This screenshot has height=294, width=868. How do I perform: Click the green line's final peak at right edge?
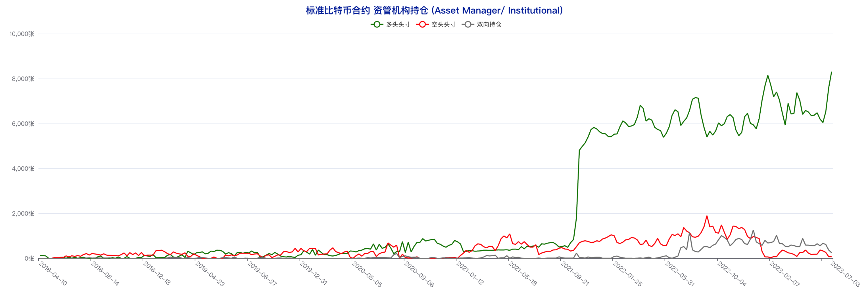tap(831, 72)
